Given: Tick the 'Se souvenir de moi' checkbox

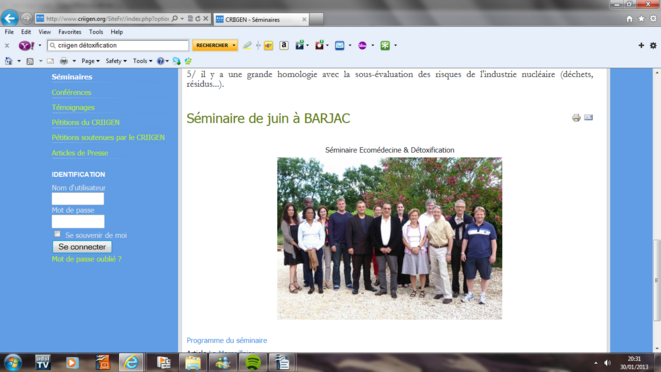Looking at the screenshot, I should 57,234.
